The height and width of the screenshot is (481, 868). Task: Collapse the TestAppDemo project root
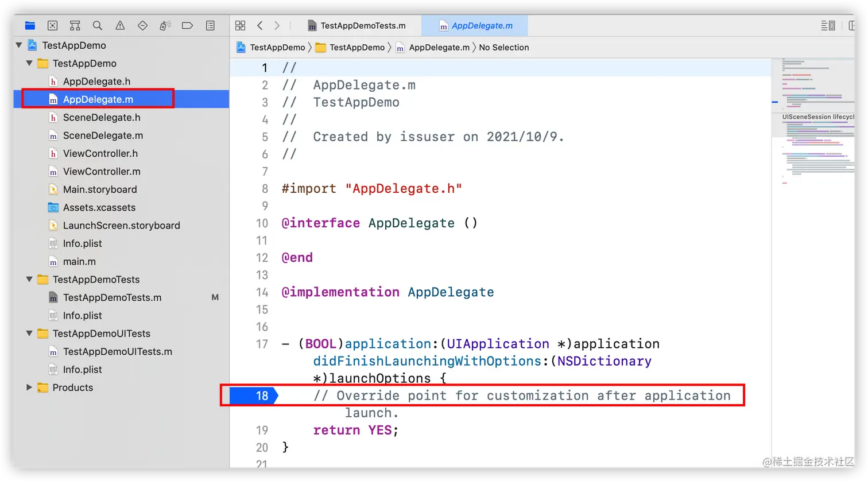[19, 45]
